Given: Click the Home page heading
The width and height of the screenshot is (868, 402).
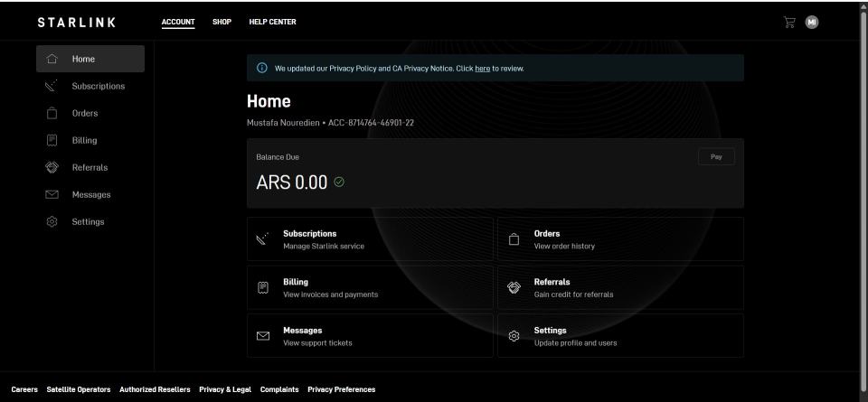Looking at the screenshot, I should point(269,101).
